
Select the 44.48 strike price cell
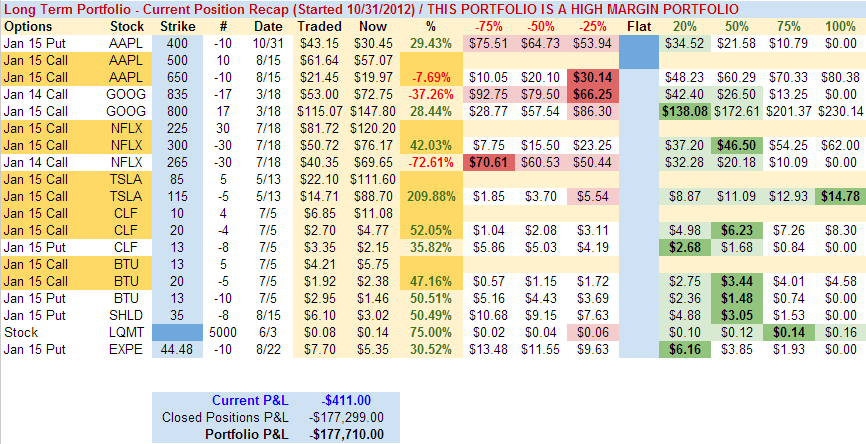click(176, 348)
